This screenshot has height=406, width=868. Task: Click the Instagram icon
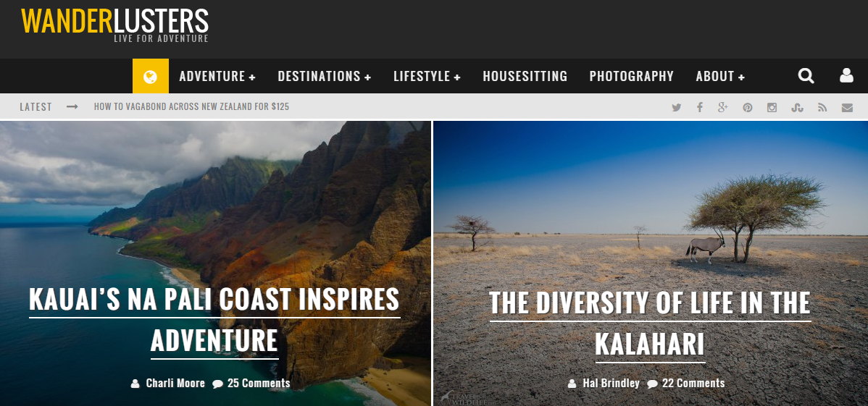[772, 107]
